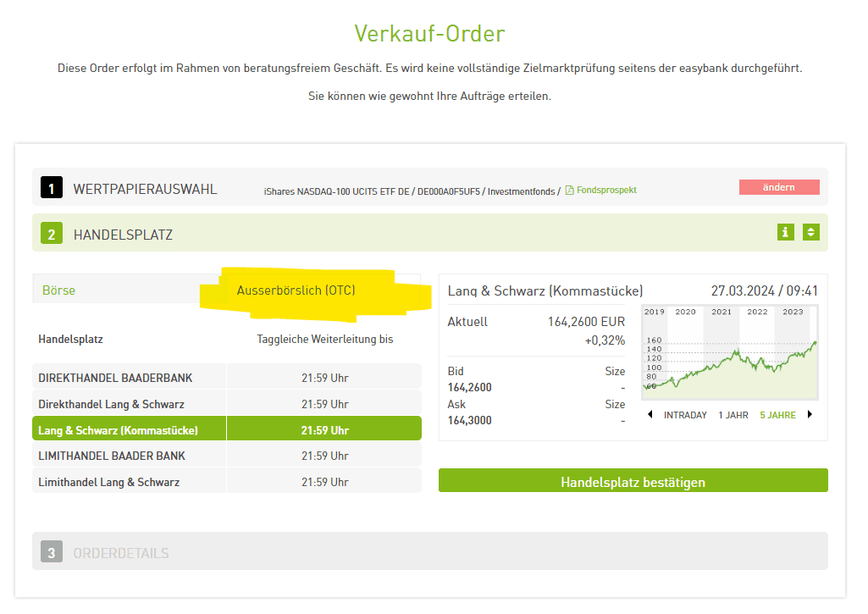Click the Verkauf-Order page title
Image resolution: width=868 pixels, height=614 pixels.
(x=429, y=33)
